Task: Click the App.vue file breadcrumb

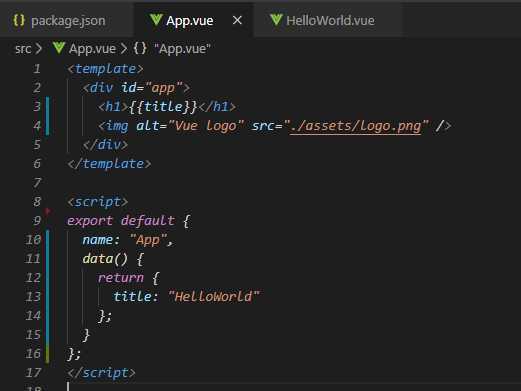Action: (x=92, y=49)
